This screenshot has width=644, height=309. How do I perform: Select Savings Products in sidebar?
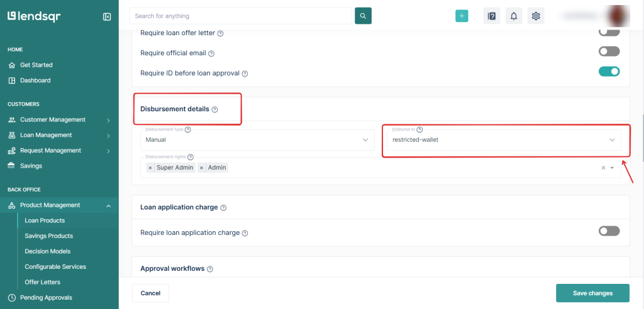coord(48,236)
